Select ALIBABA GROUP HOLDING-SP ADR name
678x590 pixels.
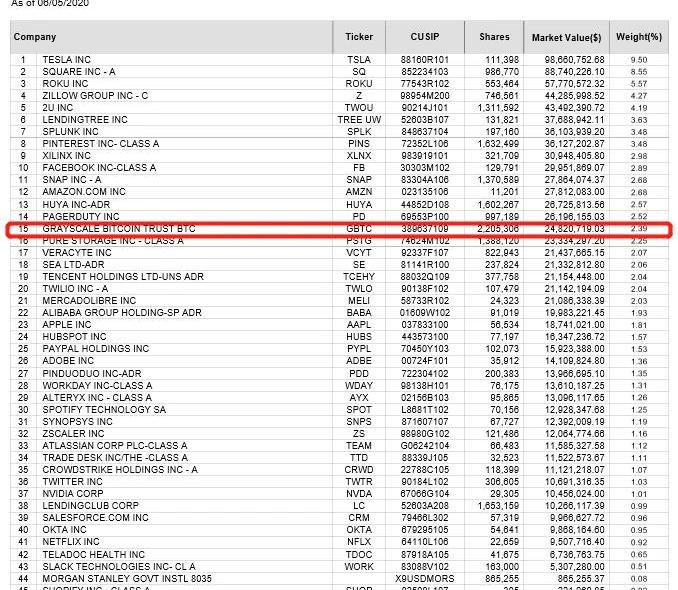click(122, 313)
